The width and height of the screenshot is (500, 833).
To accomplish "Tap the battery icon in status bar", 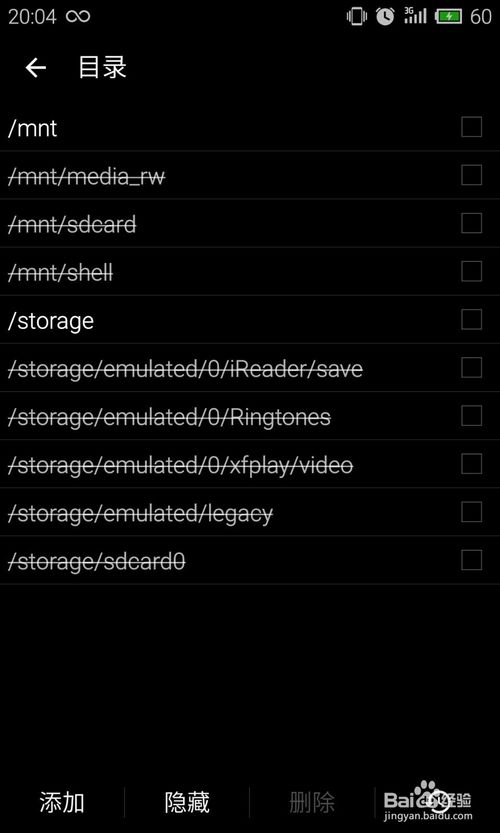I will (x=449, y=16).
